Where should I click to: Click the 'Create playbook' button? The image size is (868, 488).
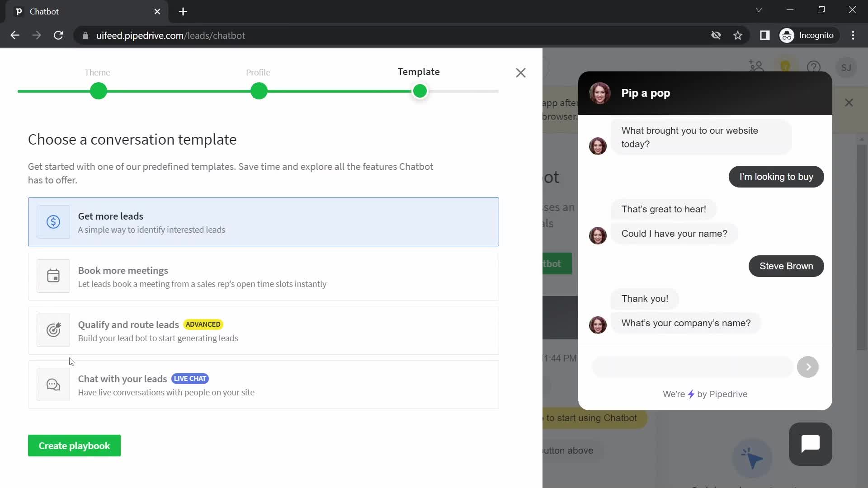pyautogui.click(x=74, y=446)
